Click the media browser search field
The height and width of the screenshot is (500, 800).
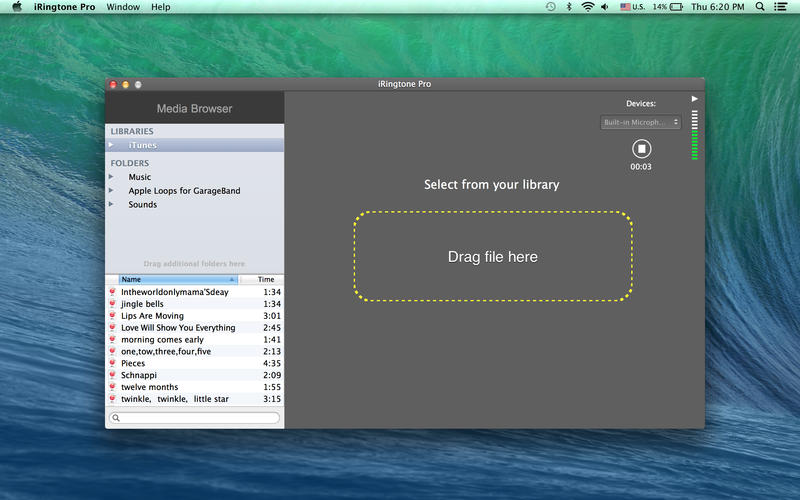pyautogui.click(x=195, y=418)
